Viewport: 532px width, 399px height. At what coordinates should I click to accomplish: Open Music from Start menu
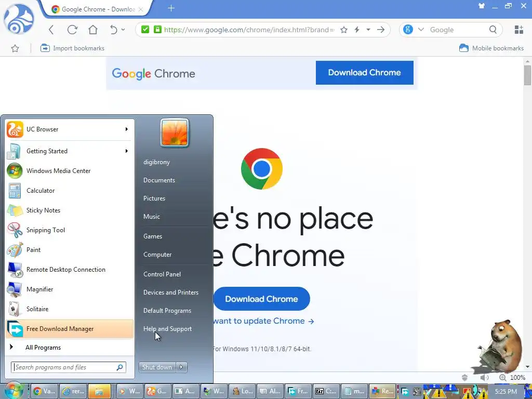click(151, 217)
